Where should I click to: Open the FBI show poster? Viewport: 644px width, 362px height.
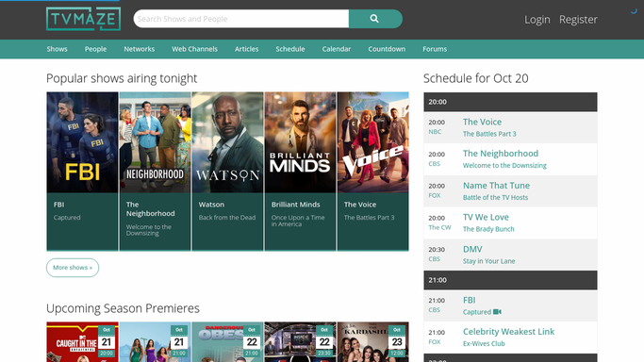82,142
